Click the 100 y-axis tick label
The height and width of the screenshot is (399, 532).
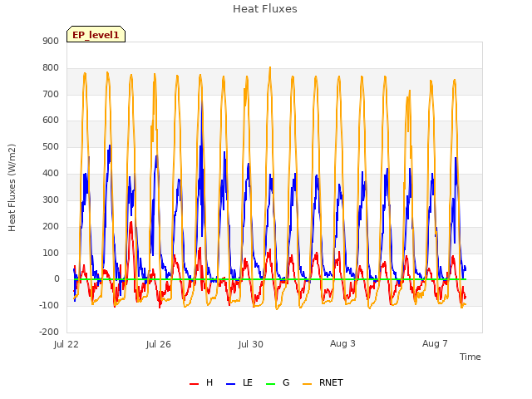click(51, 253)
